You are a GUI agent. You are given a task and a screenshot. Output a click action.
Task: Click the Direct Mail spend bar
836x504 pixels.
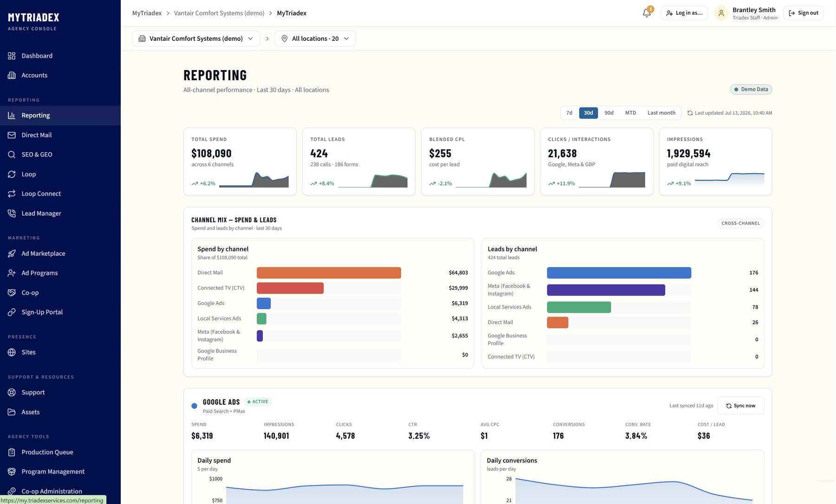(329, 273)
